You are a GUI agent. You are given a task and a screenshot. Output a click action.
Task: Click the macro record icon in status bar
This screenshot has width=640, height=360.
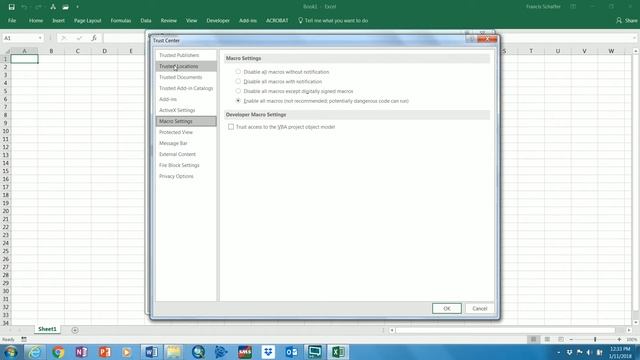tap(24, 339)
